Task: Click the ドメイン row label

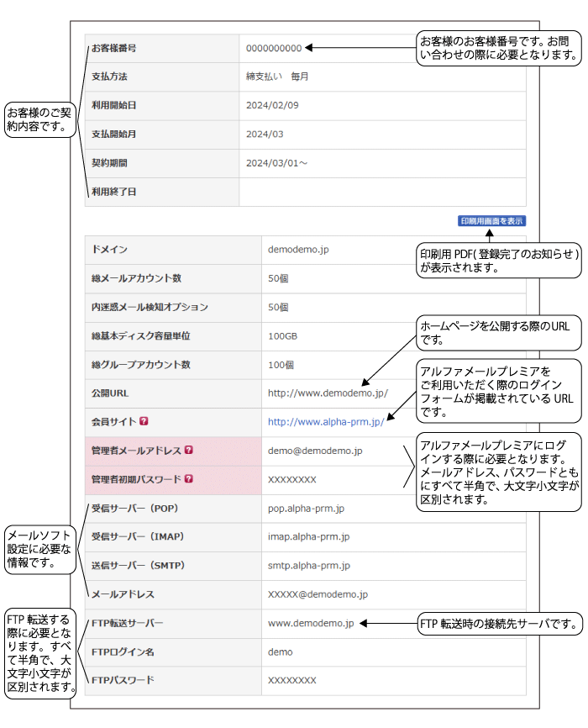Action: tap(109, 250)
